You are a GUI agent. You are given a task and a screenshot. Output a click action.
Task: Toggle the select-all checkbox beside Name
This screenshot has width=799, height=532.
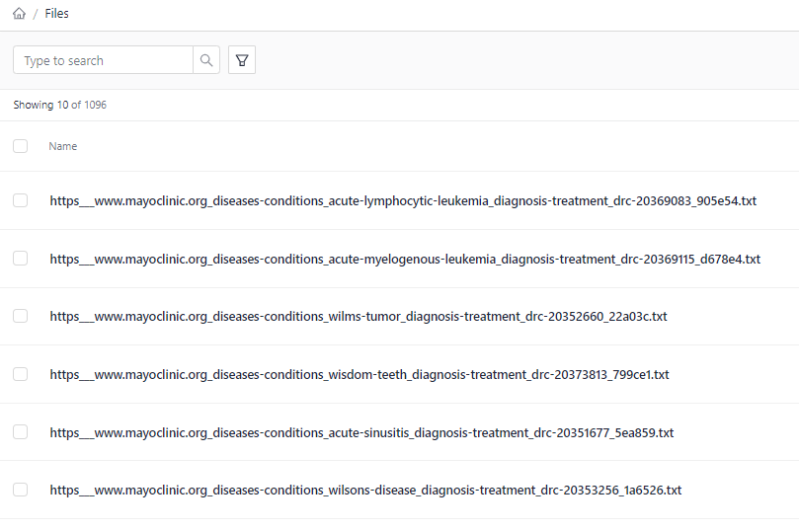click(21, 146)
